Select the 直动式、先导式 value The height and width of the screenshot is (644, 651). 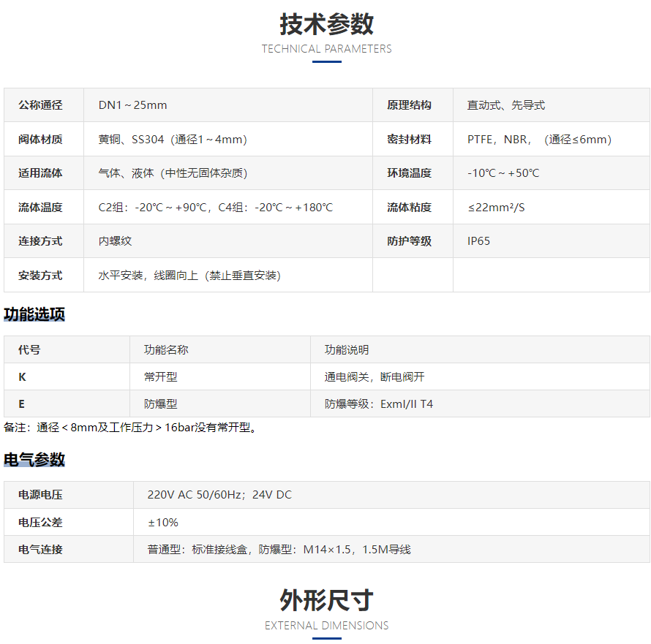click(x=506, y=105)
